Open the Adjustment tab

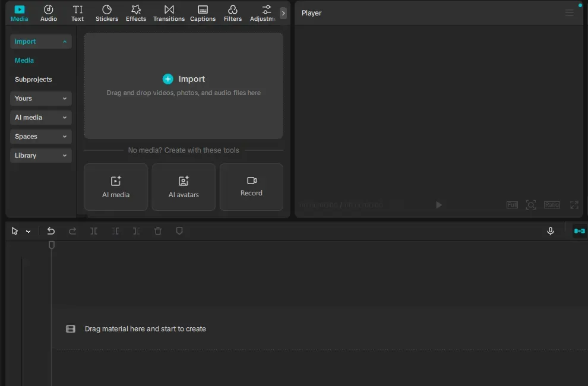click(x=263, y=13)
